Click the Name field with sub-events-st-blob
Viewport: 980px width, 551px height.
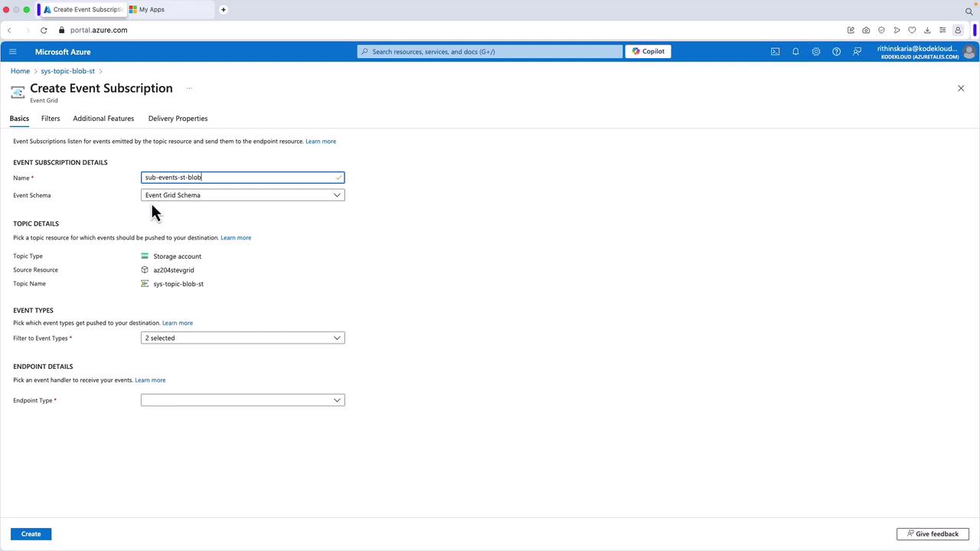click(x=243, y=178)
